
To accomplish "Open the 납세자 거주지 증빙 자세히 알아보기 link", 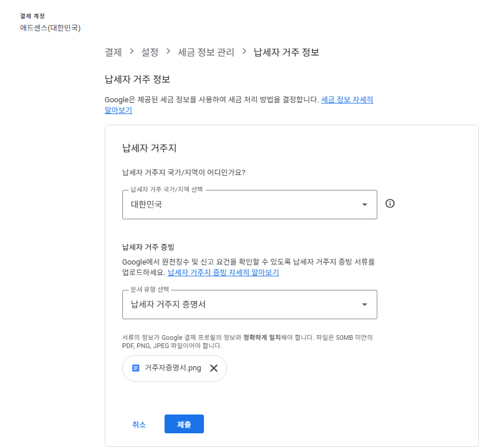I will click(x=224, y=272).
